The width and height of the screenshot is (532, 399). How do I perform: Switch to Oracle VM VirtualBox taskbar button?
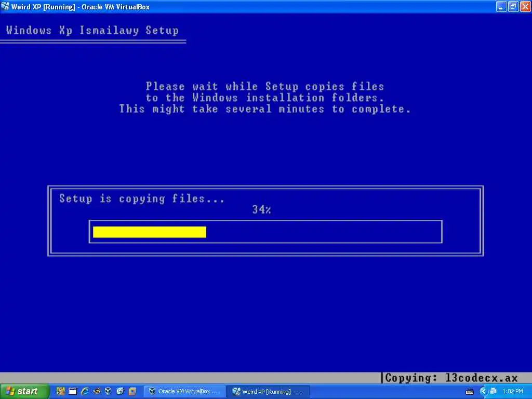[x=184, y=392]
